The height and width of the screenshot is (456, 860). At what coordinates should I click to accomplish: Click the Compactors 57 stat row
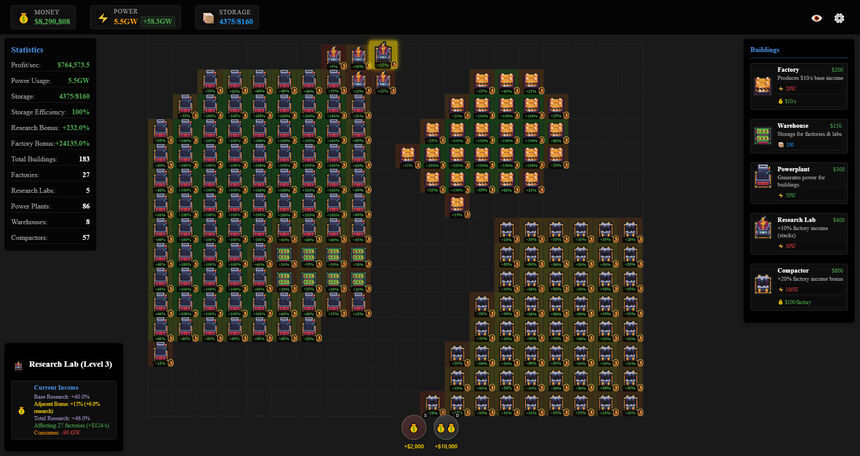click(x=50, y=238)
